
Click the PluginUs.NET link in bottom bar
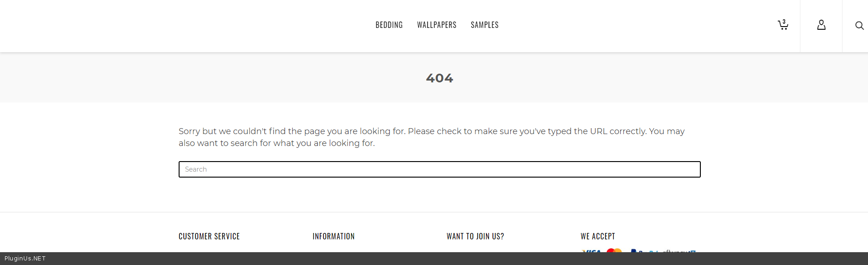pyautogui.click(x=25, y=259)
